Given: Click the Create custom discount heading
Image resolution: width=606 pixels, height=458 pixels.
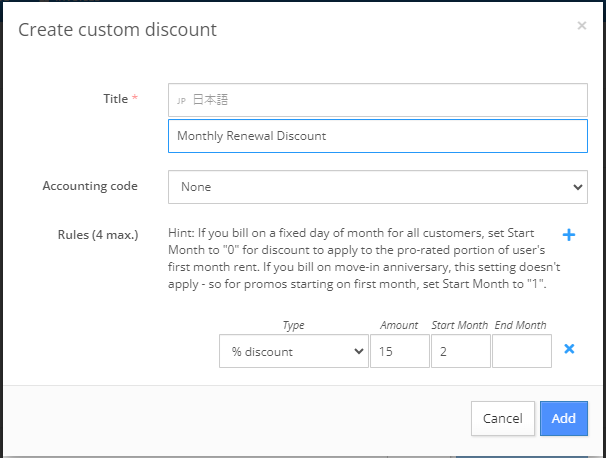Looking at the screenshot, I should (x=117, y=30).
